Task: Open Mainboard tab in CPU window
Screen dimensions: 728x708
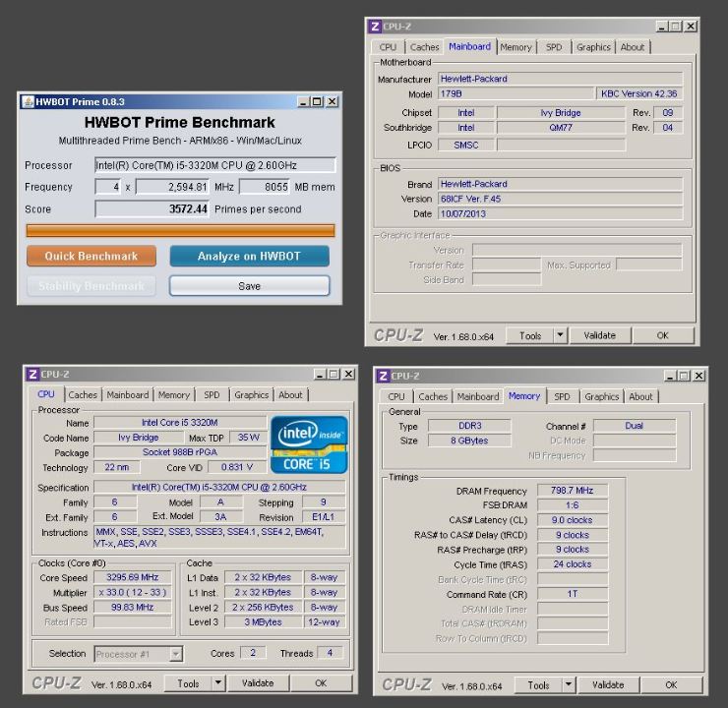Action: click(127, 395)
